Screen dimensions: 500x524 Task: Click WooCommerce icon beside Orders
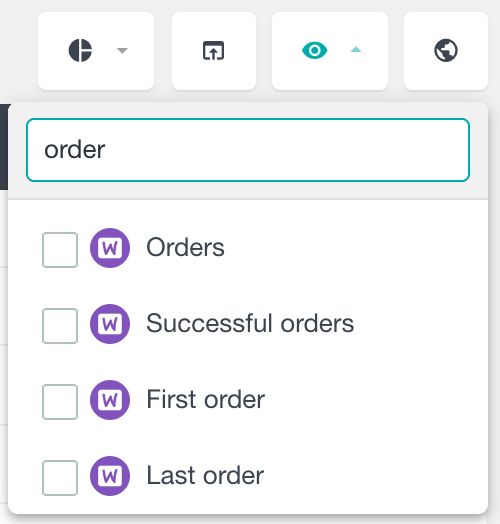tap(110, 248)
